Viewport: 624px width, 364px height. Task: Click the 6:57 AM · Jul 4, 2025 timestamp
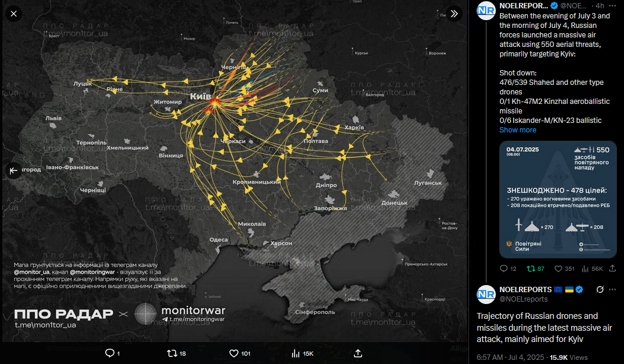point(510,357)
